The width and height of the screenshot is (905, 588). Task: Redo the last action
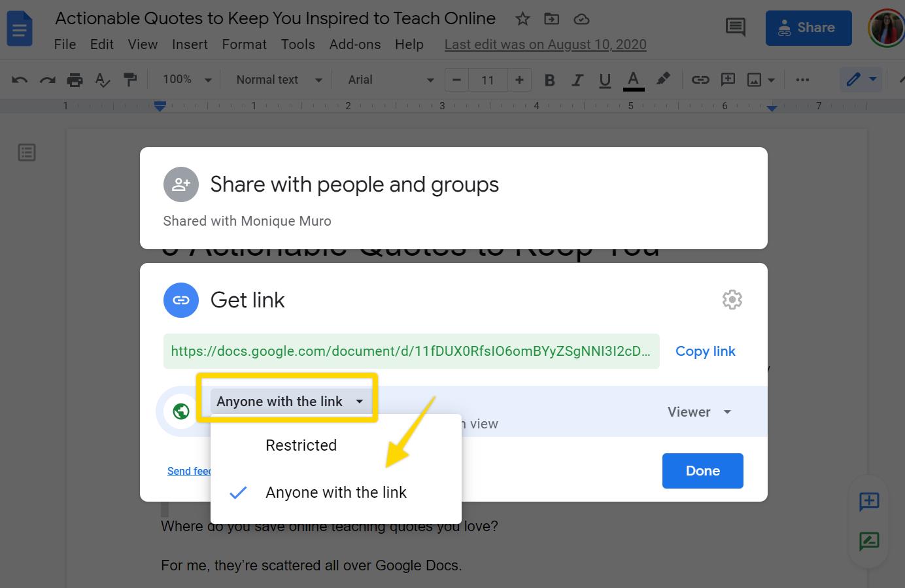pos(47,80)
